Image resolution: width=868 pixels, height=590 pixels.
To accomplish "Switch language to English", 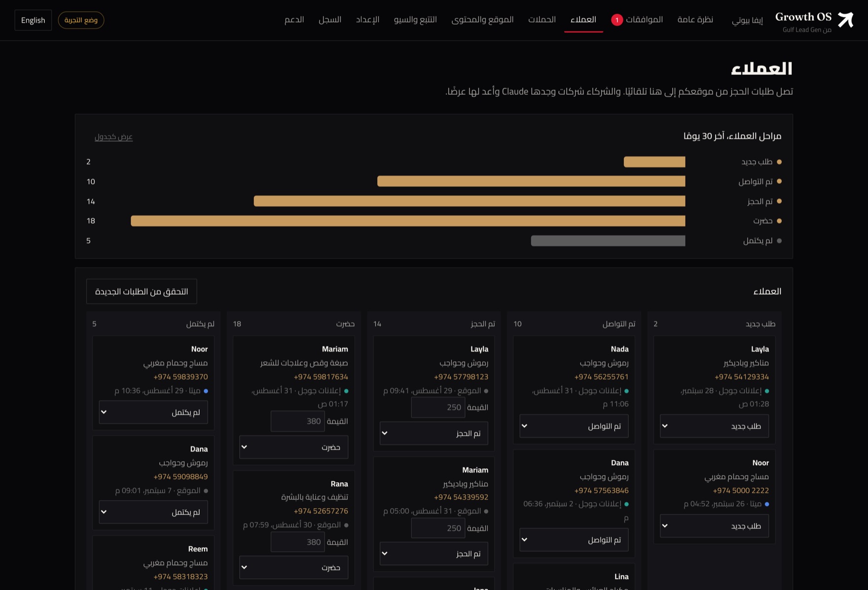I will 33,20.
